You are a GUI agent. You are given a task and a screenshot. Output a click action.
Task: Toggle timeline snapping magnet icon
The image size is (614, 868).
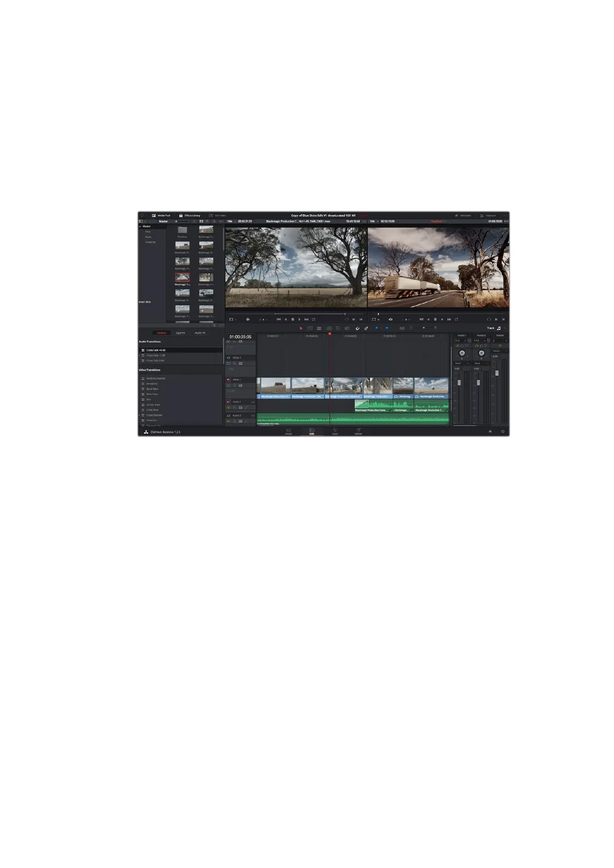click(357, 328)
